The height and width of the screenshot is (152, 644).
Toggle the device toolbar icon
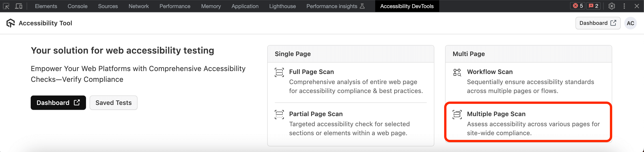[x=19, y=6]
